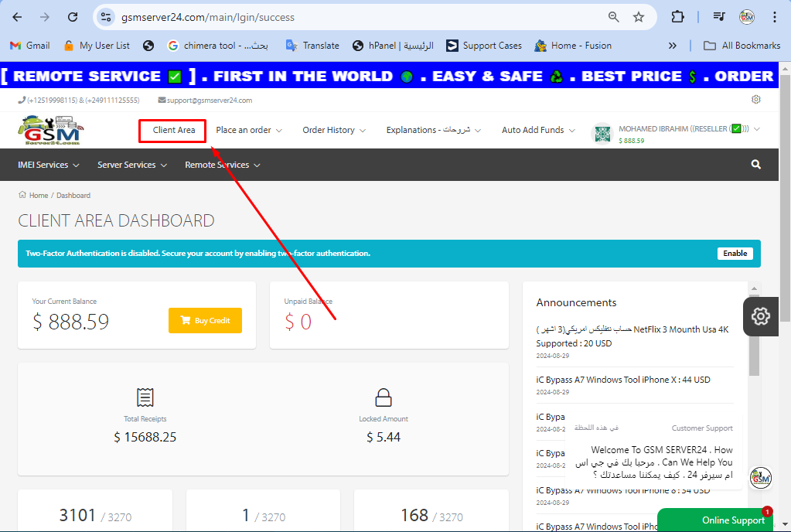Click Dashboard breadcrumb
791x532 pixels.
(x=73, y=195)
